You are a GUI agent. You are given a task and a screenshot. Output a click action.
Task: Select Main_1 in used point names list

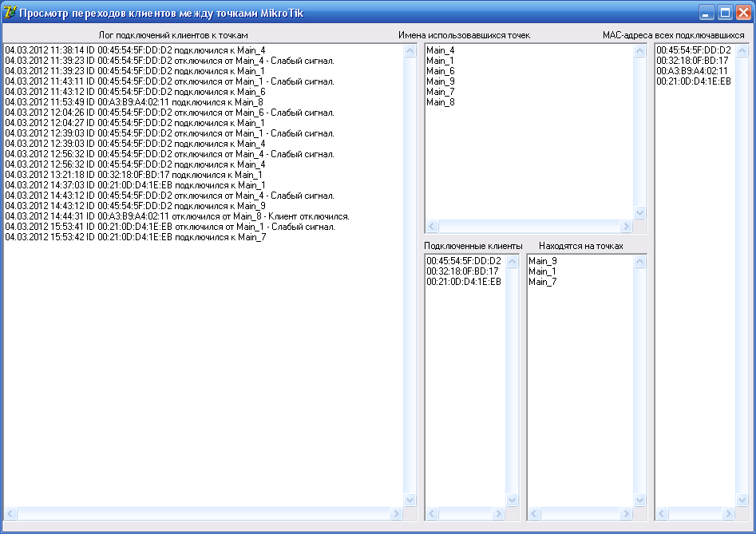(440, 61)
